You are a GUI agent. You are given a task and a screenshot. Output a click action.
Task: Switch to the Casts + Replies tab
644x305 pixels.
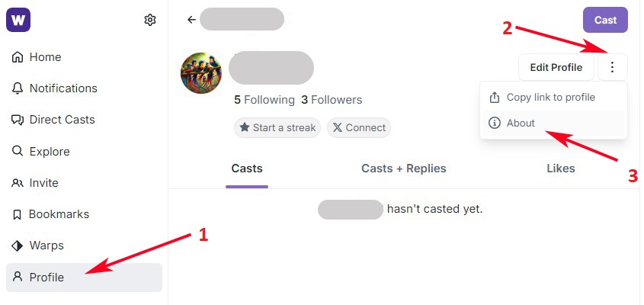click(404, 169)
